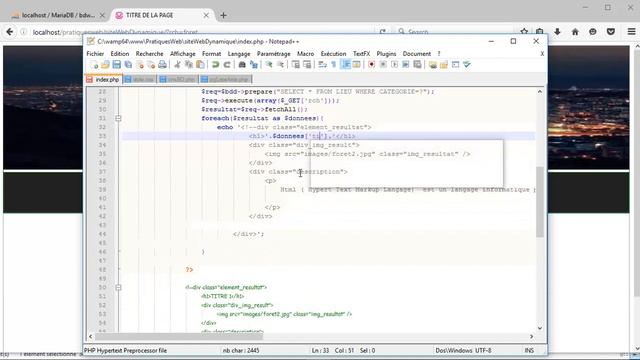This screenshot has width=640, height=360.
Task: Click the editor's scroll down arrow
Action: (x=540, y=328)
